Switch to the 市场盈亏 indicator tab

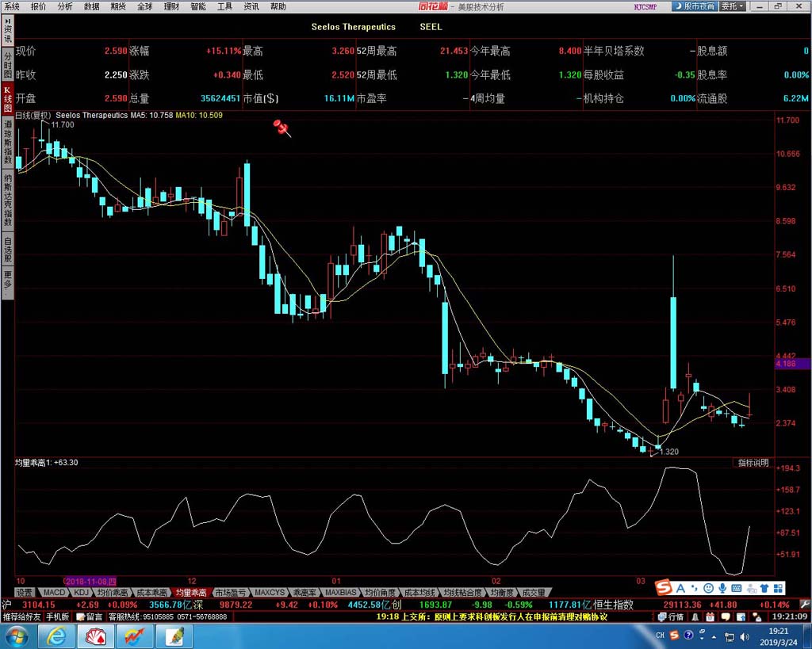230,593
